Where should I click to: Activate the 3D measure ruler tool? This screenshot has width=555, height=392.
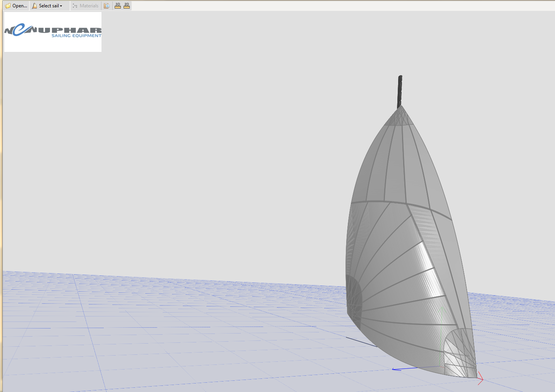click(x=118, y=6)
